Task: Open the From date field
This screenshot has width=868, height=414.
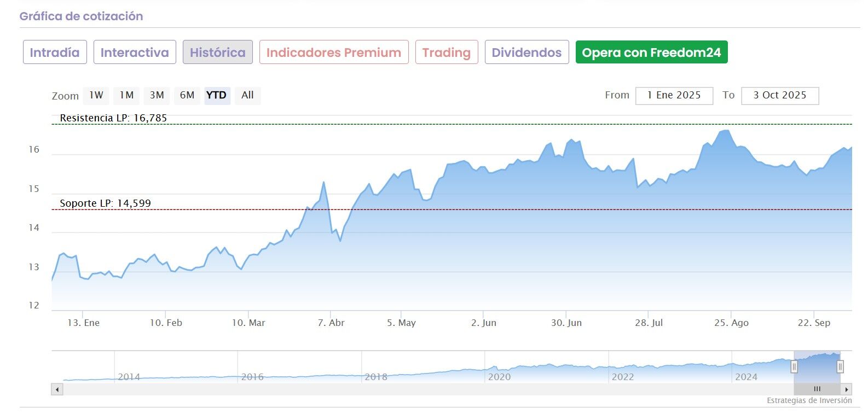Action: point(674,95)
